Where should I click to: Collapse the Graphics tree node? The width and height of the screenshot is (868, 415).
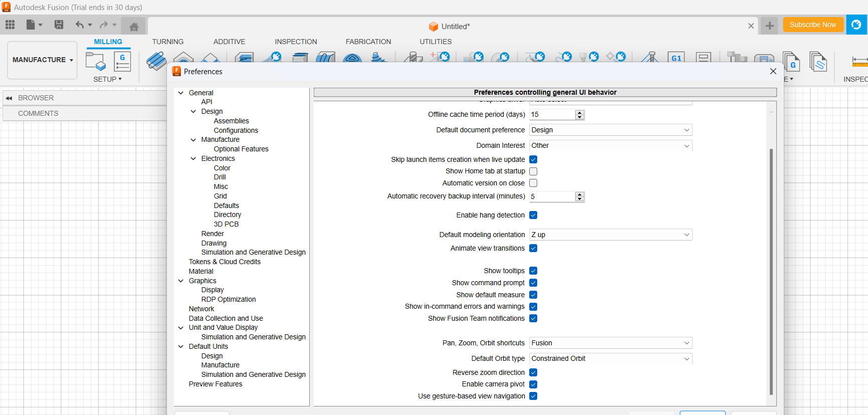point(181,281)
